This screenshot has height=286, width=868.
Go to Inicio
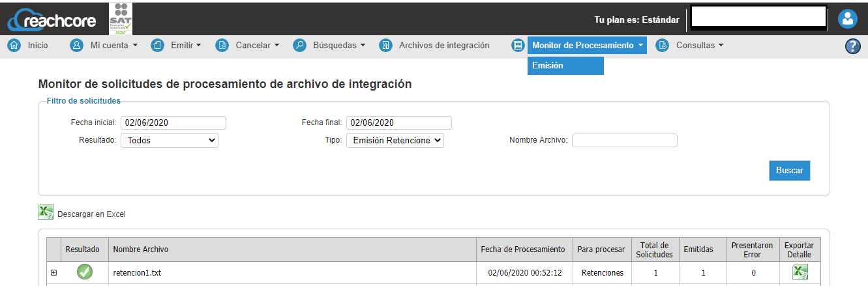[x=38, y=46]
